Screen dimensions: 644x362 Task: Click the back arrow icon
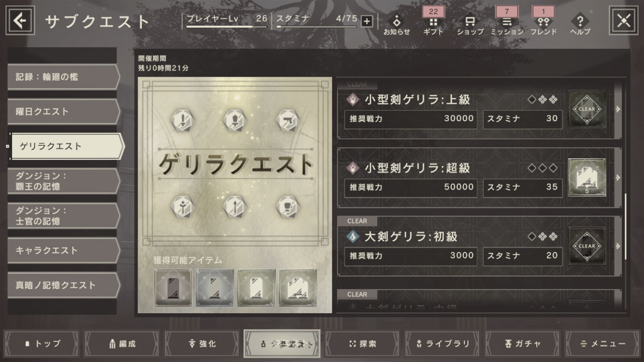pos(20,20)
